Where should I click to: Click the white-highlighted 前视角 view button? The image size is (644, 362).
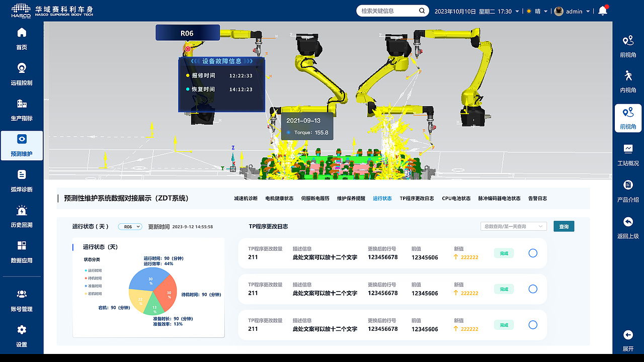click(628, 118)
